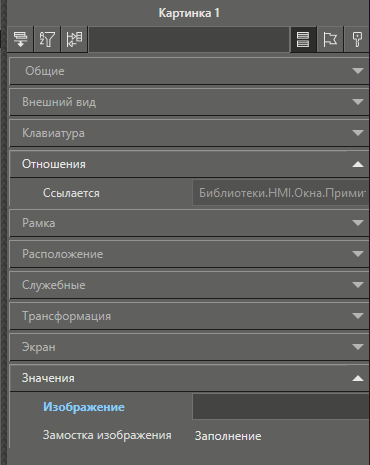
Task: Click the Ссылается reference value field
Action: click(281, 193)
